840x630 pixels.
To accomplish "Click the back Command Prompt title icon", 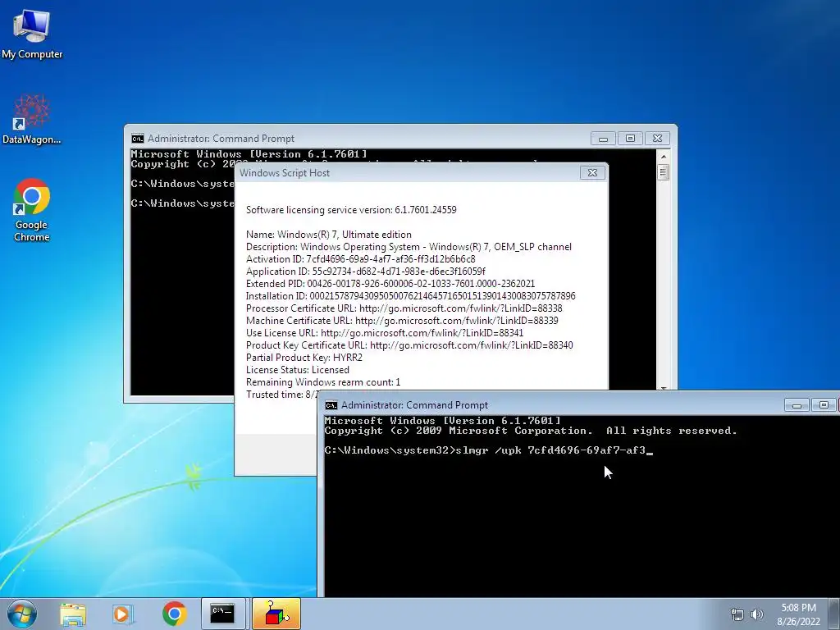I will [138, 139].
